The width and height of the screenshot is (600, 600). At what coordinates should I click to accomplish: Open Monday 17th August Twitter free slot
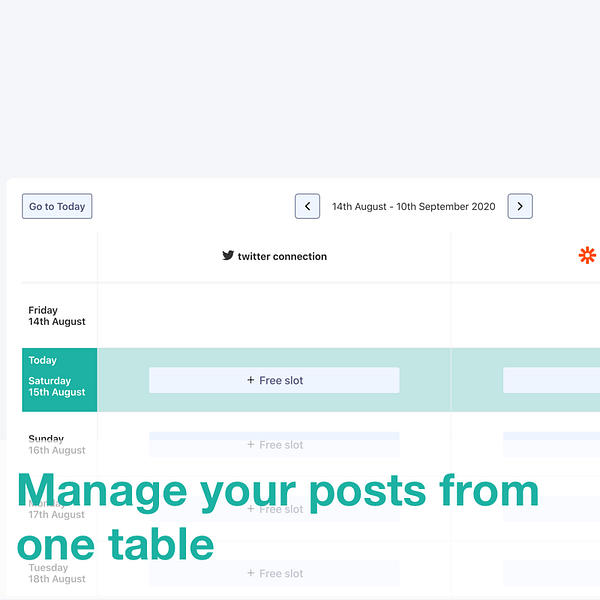click(274, 509)
